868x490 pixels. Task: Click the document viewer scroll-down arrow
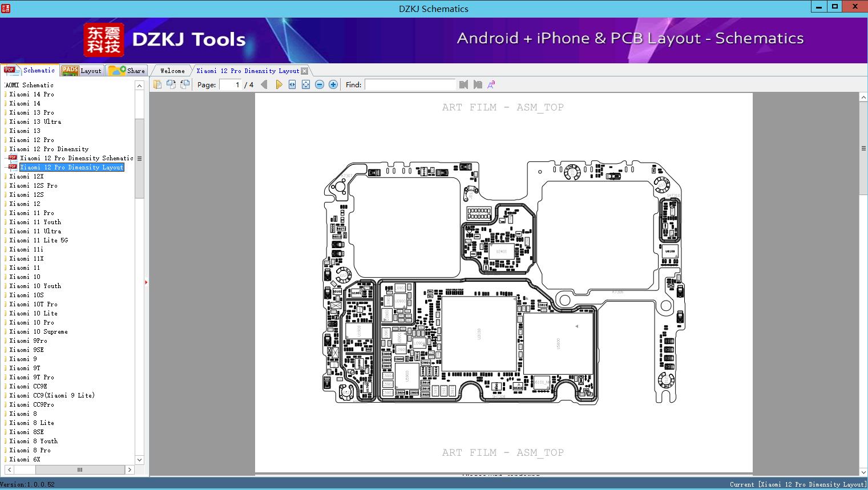[863, 472]
